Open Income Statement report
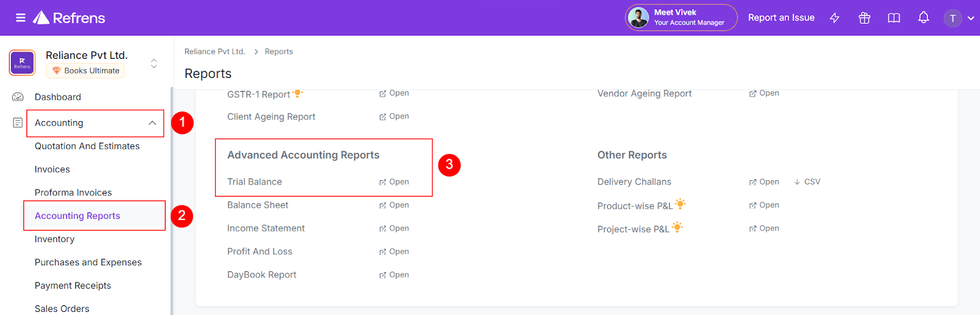The height and width of the screenshot is (315, 980). point(394,229)
